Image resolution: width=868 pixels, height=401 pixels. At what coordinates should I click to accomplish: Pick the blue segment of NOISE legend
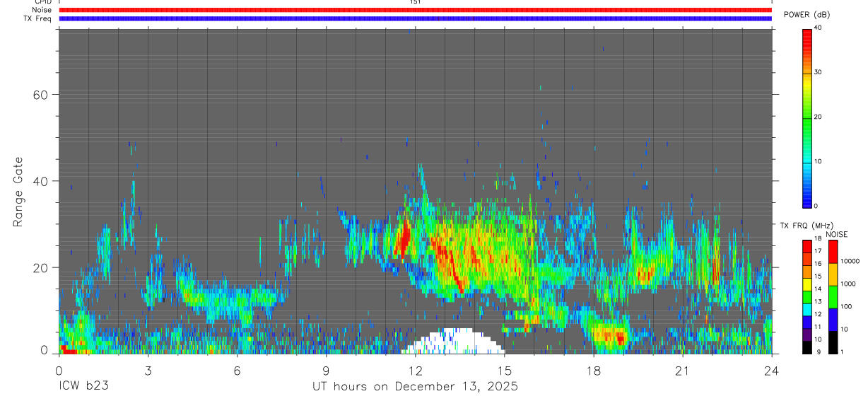click(x=833, y=320)
